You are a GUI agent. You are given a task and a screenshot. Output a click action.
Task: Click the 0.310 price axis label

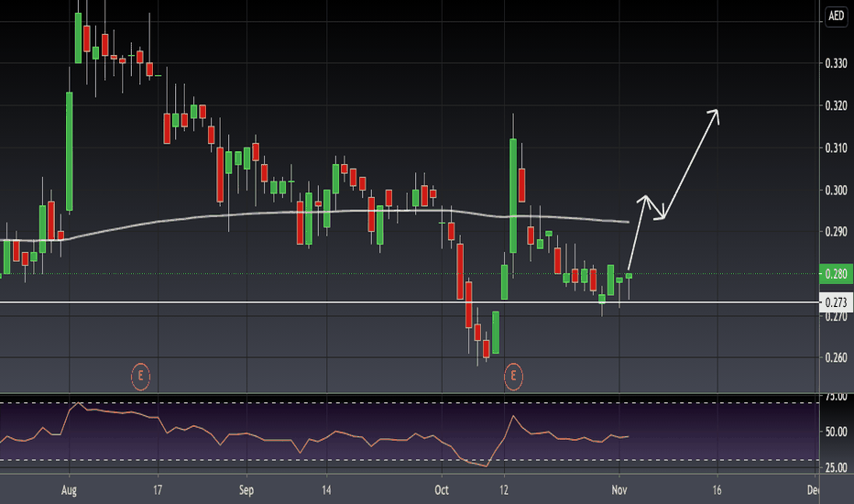(836, 148)
